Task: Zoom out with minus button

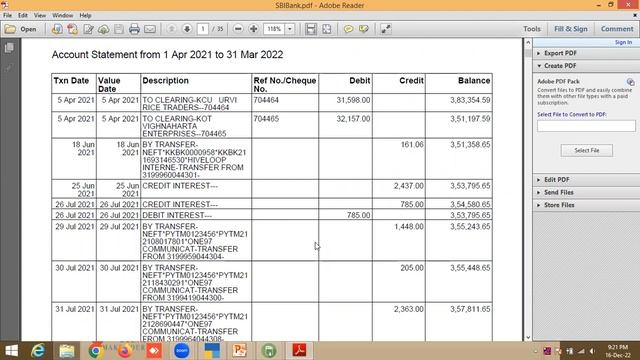Action: [x=238, y=29]
